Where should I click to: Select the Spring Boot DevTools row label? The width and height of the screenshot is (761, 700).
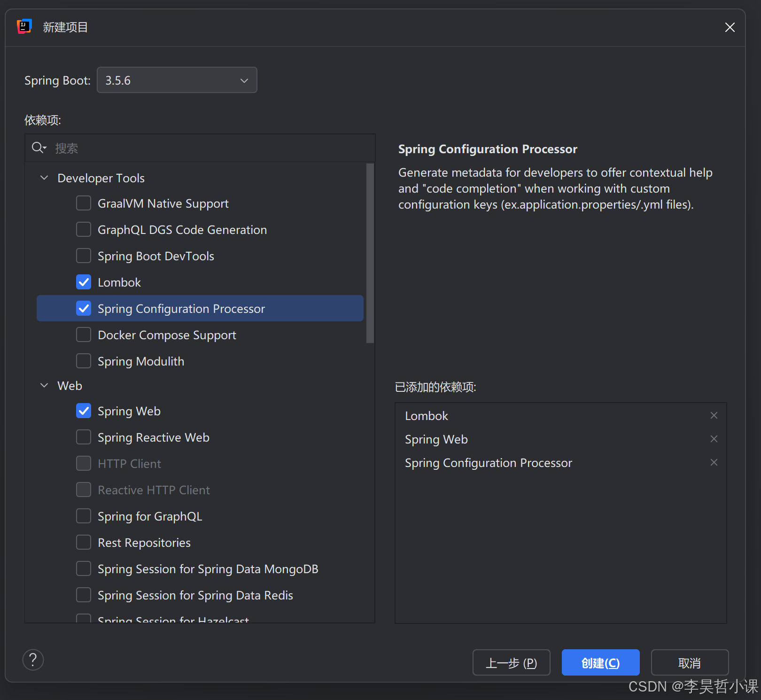click(x=156, y=256)
